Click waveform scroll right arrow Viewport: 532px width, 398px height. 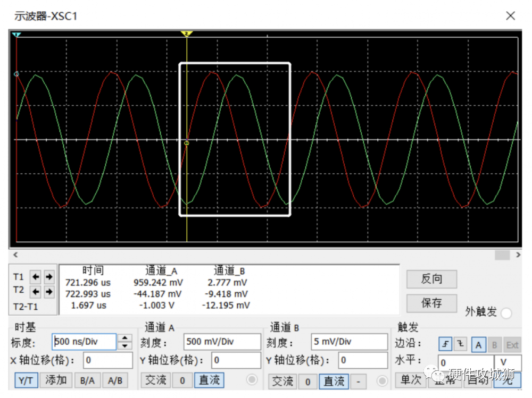click(x=518, y=255)
